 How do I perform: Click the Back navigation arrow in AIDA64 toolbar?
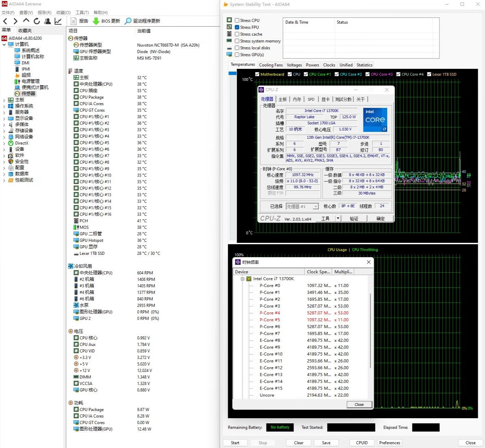coord(5,21)
